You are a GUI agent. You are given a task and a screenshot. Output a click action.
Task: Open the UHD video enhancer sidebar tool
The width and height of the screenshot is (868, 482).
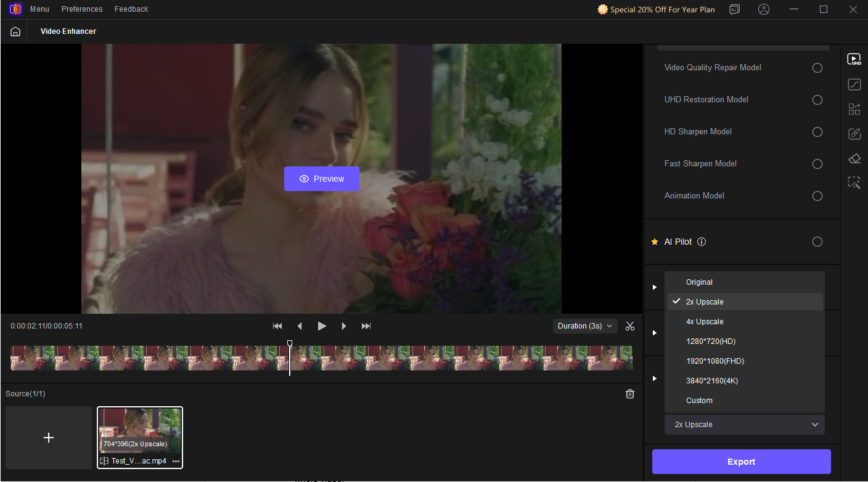[854, 60]
